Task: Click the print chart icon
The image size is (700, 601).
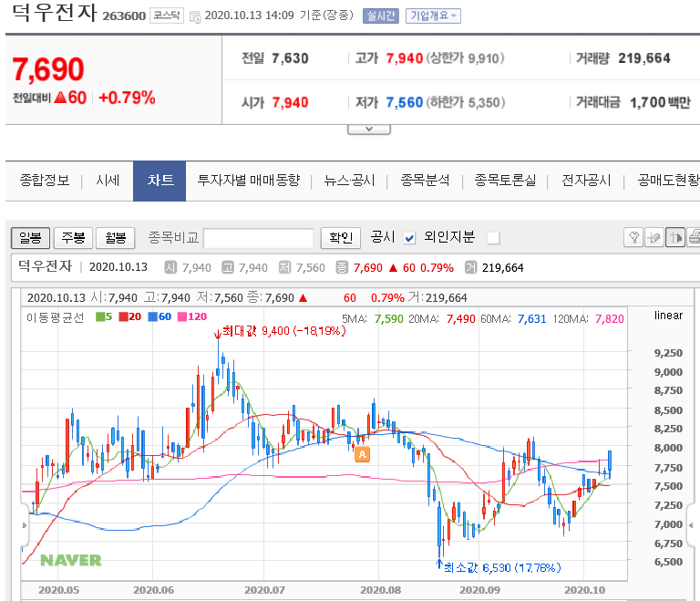Action: (x=694, y=237)
